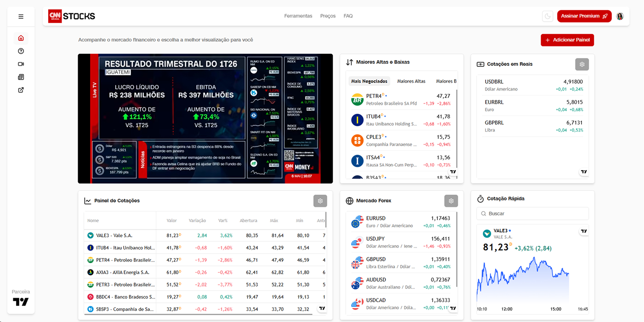Select the PETR3 - Petroleo Brasileiro row
The width and height of the screenshot is (644, 322).
click(x=205, y=285)
